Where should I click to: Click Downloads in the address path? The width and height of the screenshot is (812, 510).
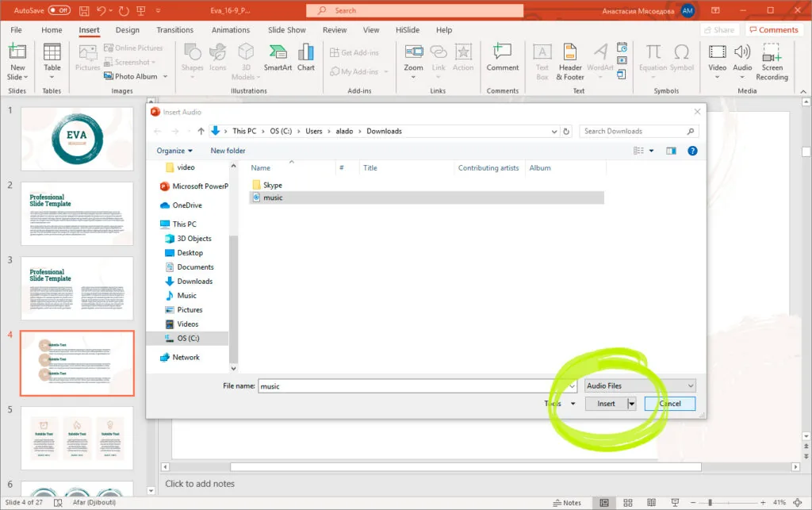click(385, 132)
